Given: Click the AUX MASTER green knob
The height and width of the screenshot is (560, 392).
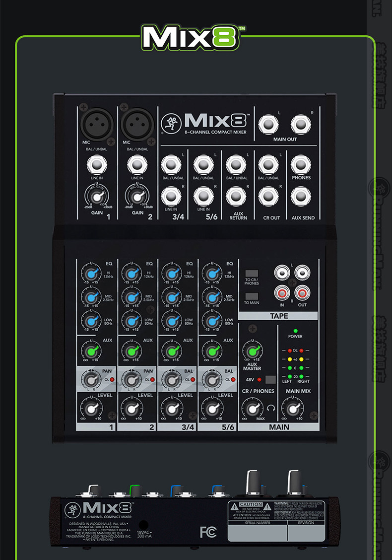Looking at the screenshot, I should 253,350.
